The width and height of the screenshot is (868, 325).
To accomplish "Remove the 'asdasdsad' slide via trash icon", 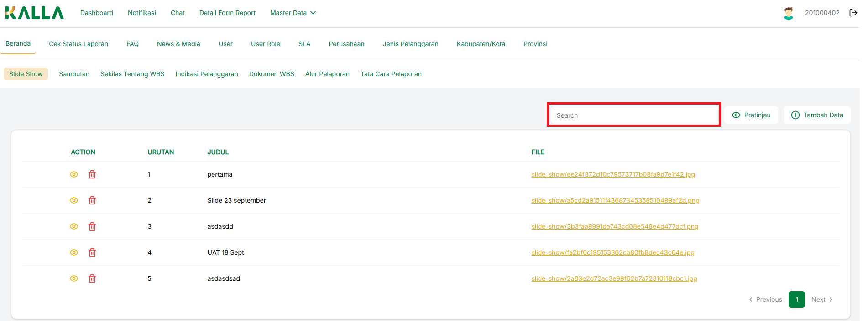I will coord(92,278).
